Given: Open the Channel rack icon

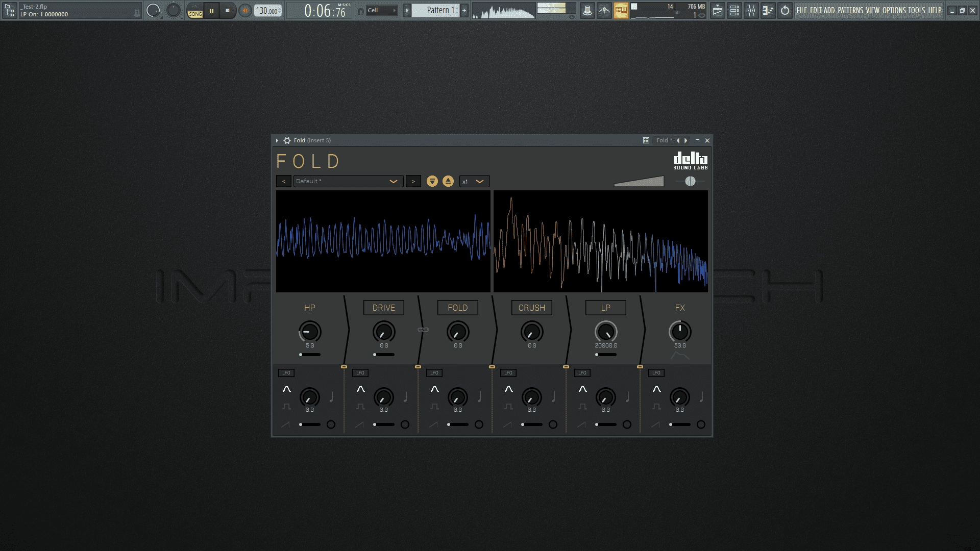Looking at the screenshot, I should click(734, 10).
